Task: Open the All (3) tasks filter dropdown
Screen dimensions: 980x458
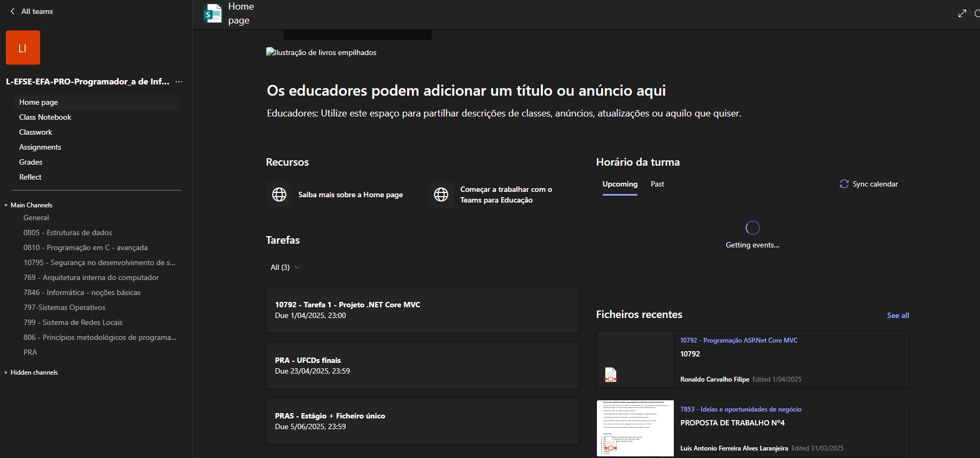Action: point(285,267)
